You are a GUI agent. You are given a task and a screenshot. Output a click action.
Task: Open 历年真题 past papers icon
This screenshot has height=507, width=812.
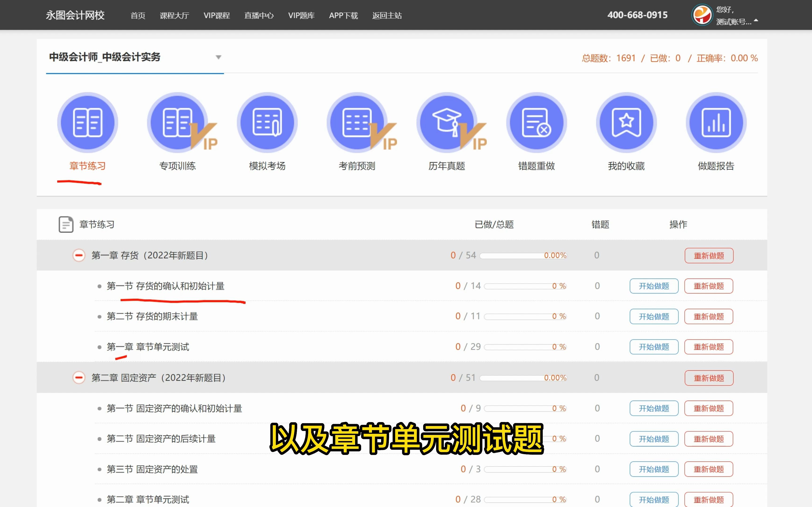coord(447,122)
